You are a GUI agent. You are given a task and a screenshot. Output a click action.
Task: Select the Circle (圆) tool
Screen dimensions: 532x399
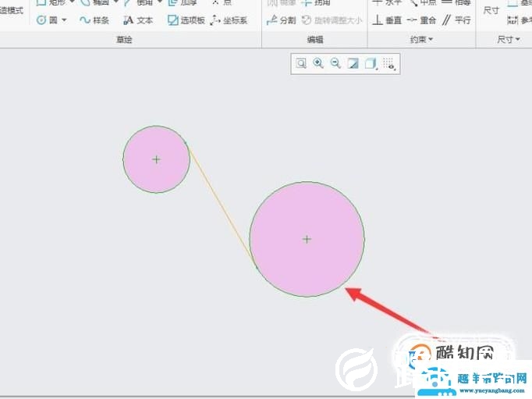pyautogui.click(x=47, y=20)
